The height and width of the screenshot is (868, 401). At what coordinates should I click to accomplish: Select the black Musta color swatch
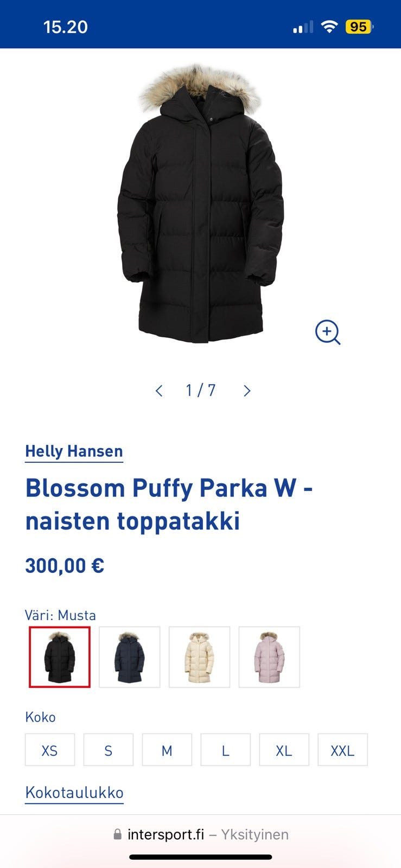[x=60, y=657]
